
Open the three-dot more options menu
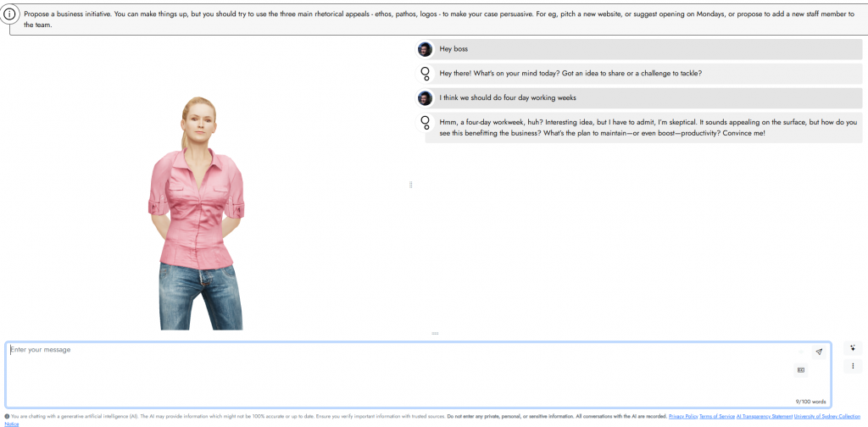pos(853,366)
